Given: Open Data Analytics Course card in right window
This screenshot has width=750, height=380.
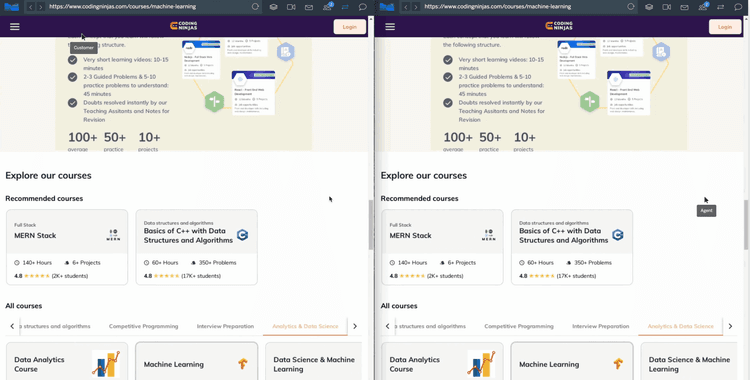Looking at the screenshot, I should pos(442,361).
